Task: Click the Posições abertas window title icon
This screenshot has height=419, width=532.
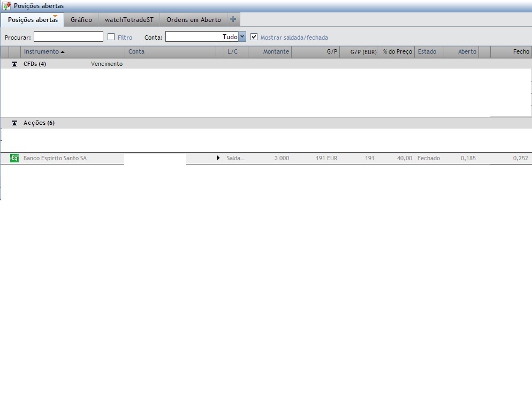Action: pyautogui.click(x=6, y=6)
